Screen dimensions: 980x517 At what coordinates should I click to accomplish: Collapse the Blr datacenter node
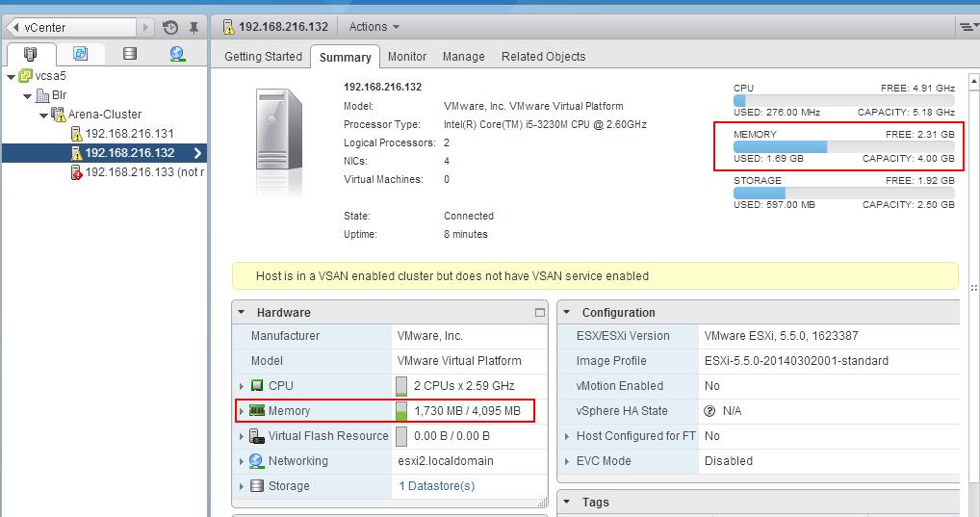click(x=28, y=96)
